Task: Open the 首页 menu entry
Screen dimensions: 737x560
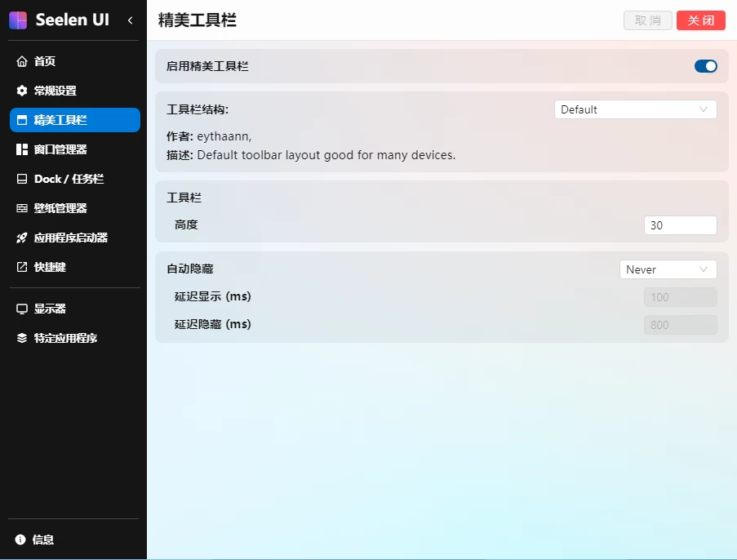Action: pyautogui.click(x=74, y=61)
